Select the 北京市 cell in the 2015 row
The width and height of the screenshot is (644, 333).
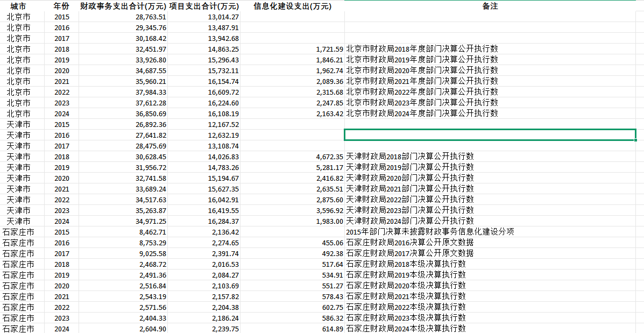[18, 17]
